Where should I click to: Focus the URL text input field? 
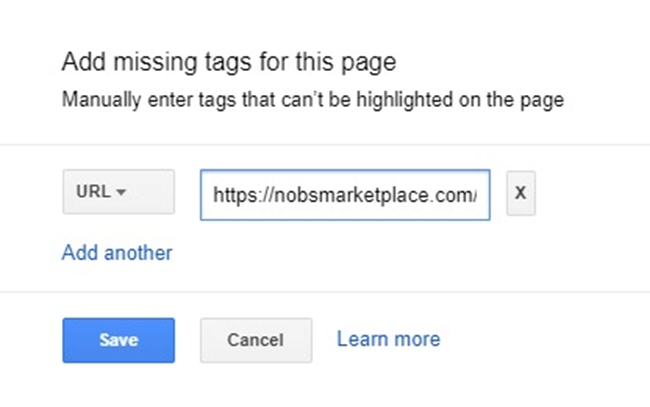[345, 195]
